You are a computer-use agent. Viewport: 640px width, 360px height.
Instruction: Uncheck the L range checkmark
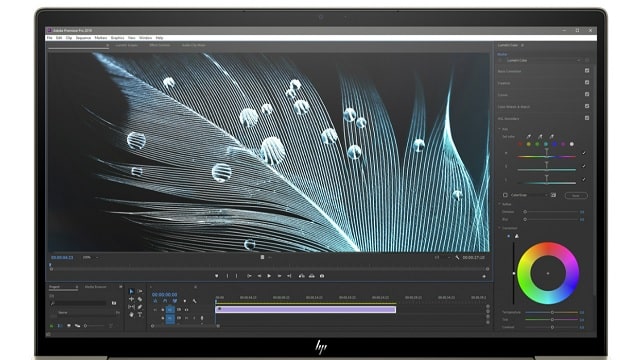click(584, 179)
